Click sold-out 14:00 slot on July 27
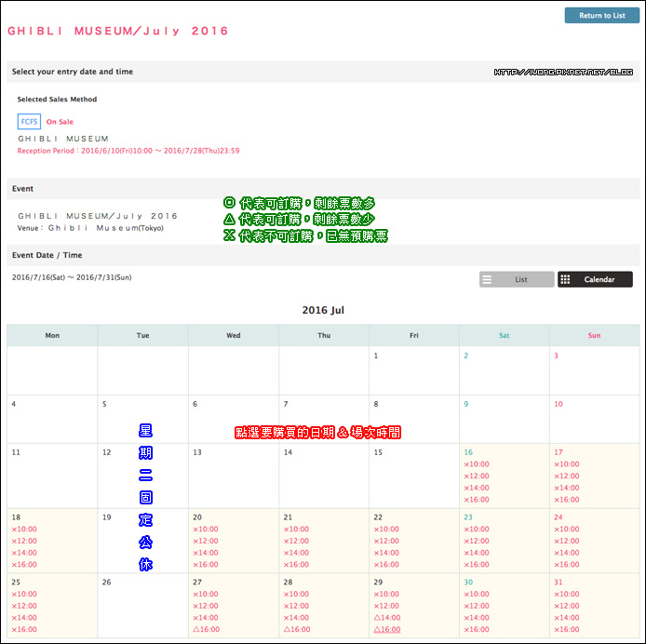This screenshot has height=644, width=646. [206, 617]
